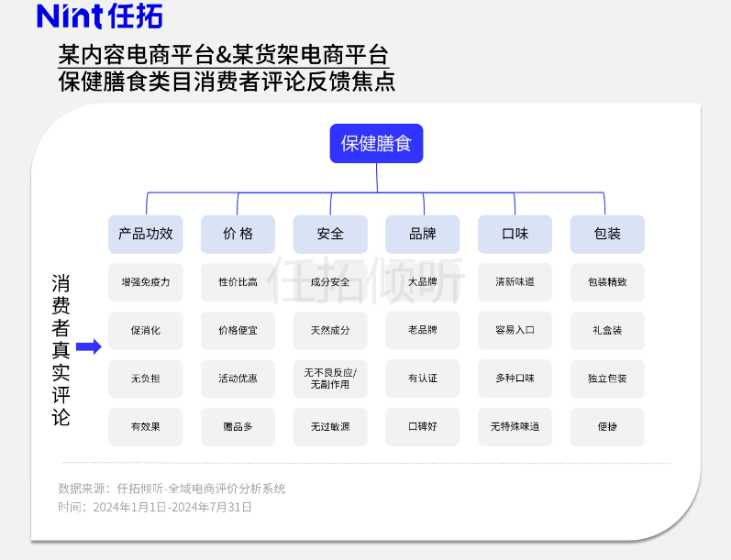Select the 有认证 cell
This screenshot has height=560, width=731.
coord(423,379)
